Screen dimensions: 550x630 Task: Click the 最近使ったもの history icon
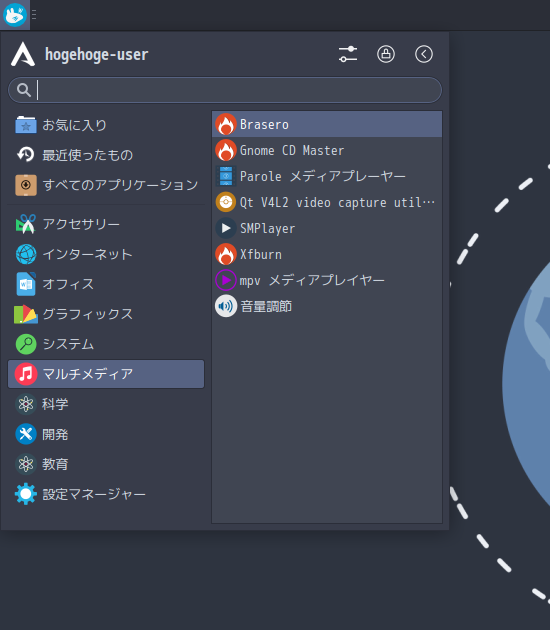(26, 155)
